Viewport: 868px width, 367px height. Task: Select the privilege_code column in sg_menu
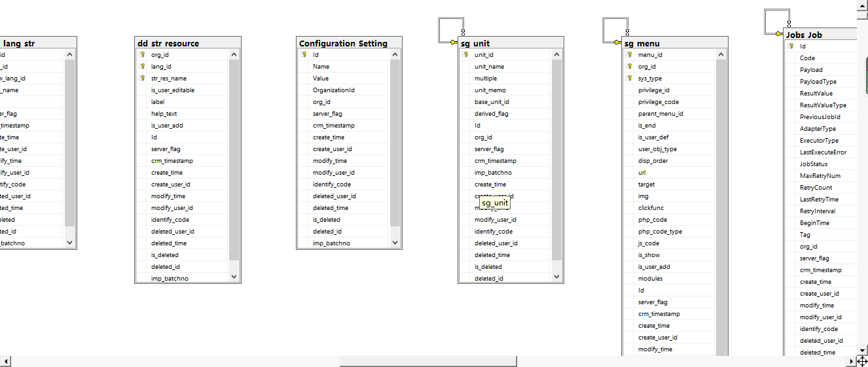(x=670, y=102)
